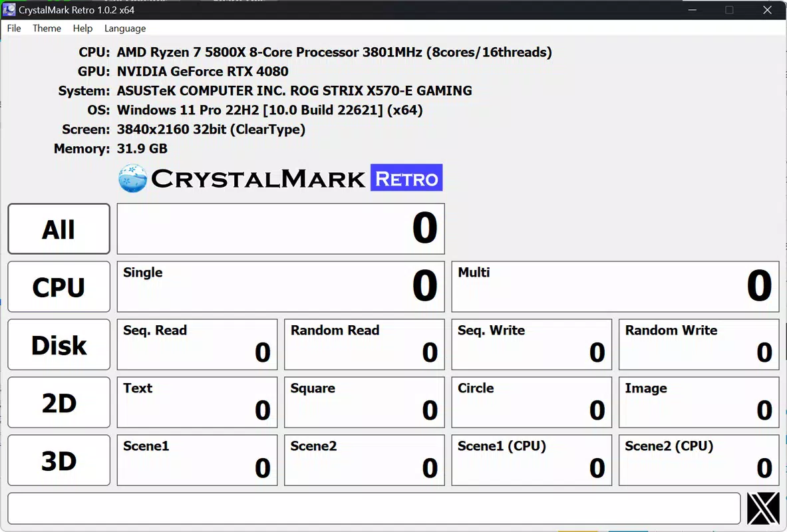The height and width of the screenshot is (532, 787).
Task: Minimize the CrystalMark Retro window
Action: (693, 10)
